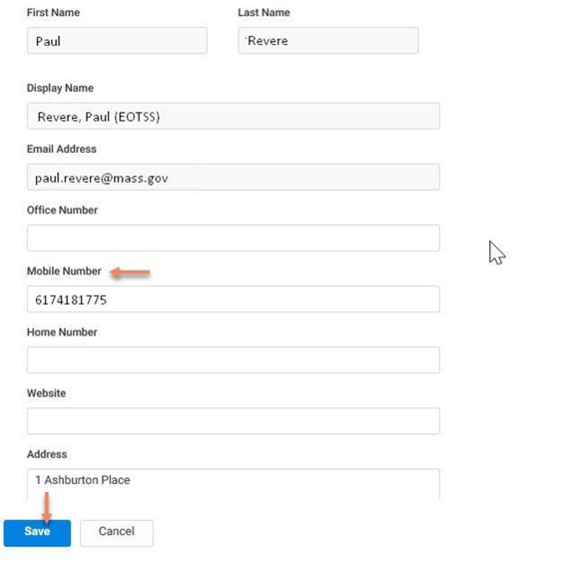This screenshot has width=565, height=563.
Task: Click the Display Name label
Action: [60, 88]
